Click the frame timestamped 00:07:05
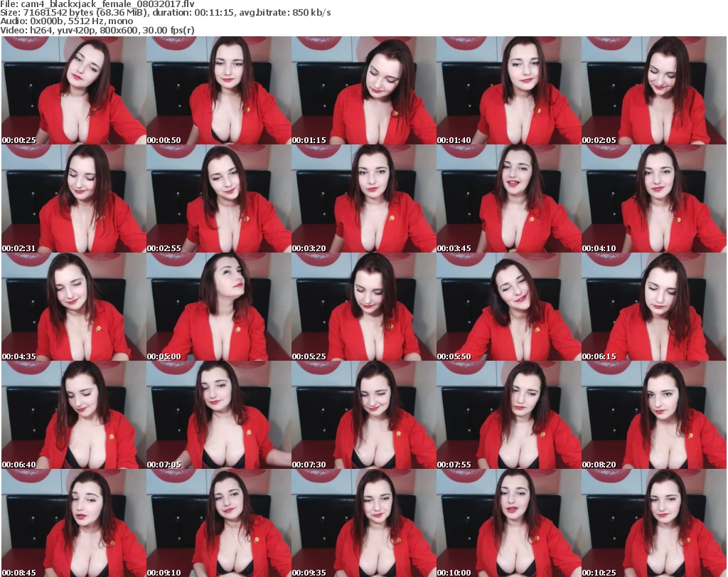Viewport: 728px width, 577px height. pos(219,415)
